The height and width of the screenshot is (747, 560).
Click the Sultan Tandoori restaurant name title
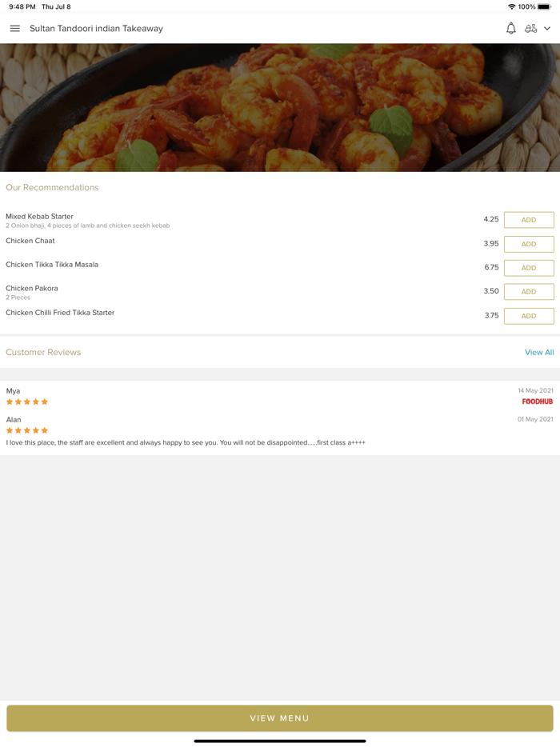coord(96,28)
